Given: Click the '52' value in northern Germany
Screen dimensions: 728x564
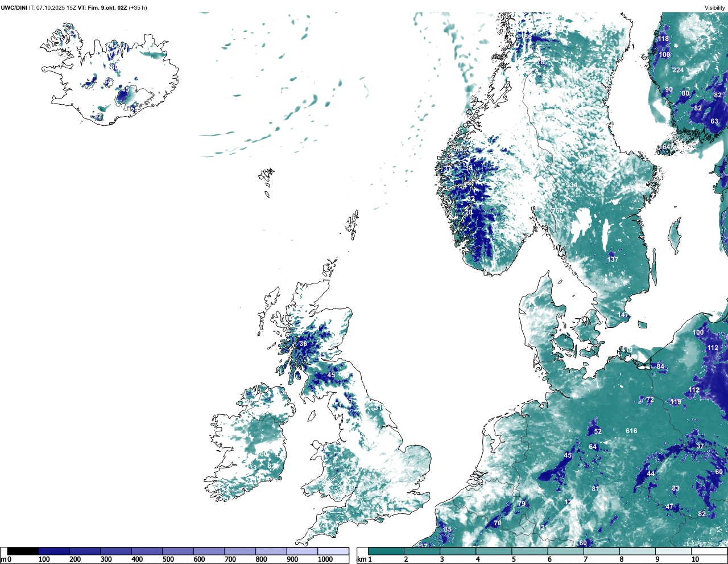Looking at the screenshot, I should (598, 431).
